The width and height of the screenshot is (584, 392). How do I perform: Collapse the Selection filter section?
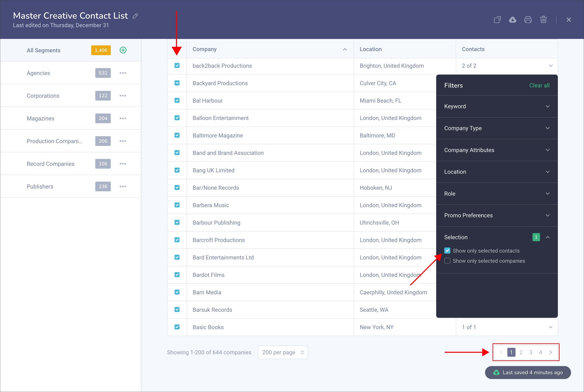[548, 237]
